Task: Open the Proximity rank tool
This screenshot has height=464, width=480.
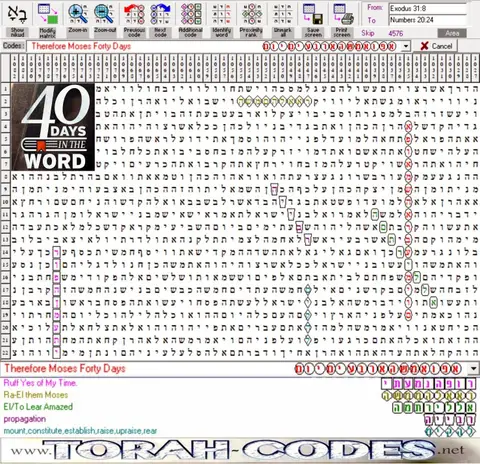Action: [251, 14]
